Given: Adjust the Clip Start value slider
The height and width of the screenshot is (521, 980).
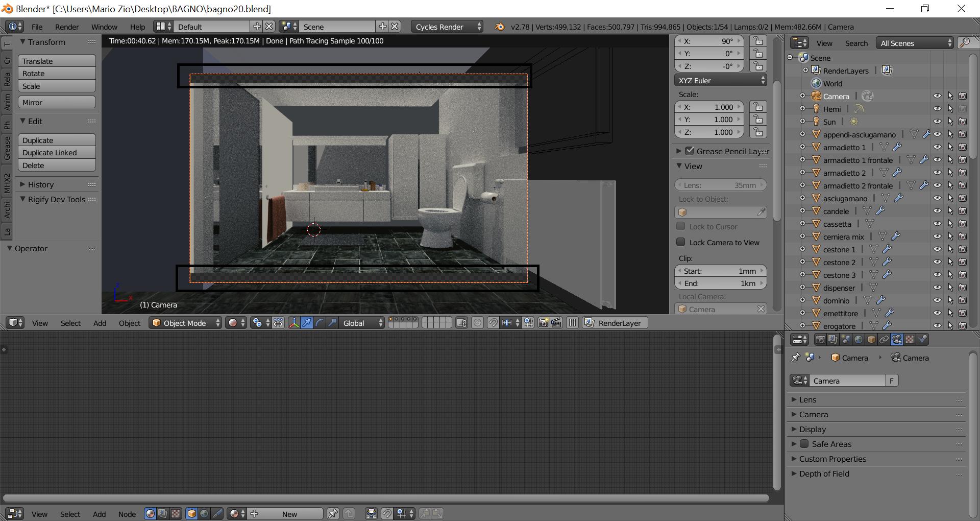Looking at the screenshot, I should tap(720, 271).
